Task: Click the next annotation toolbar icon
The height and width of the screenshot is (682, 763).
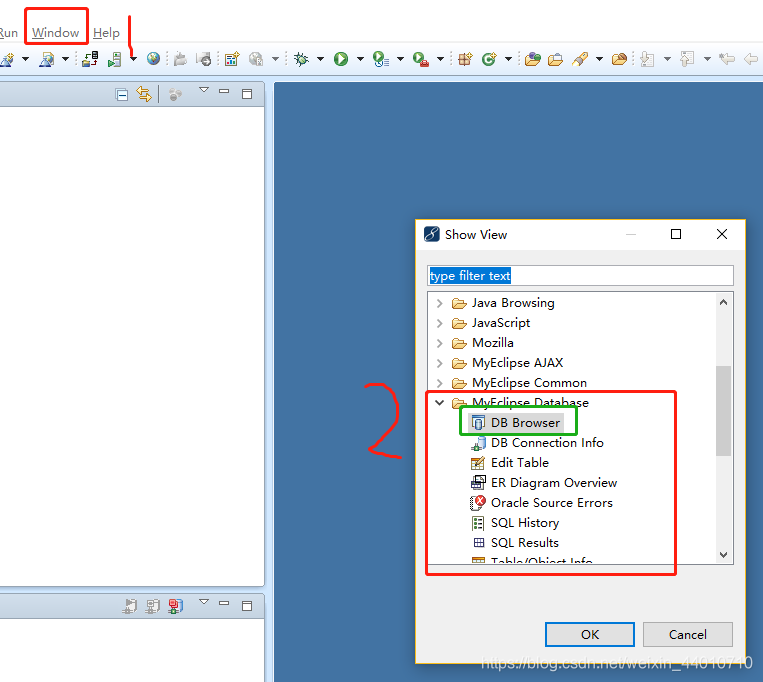Action: (647, 59)
